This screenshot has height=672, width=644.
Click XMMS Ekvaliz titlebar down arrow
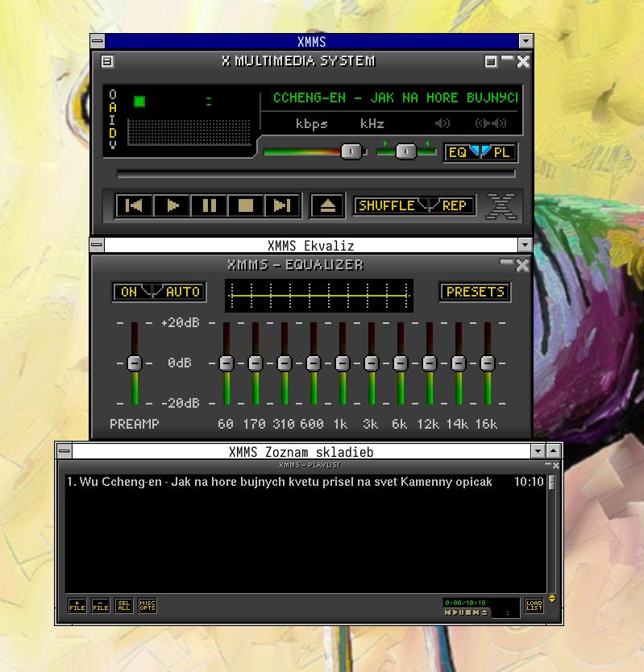coord(525,245)
